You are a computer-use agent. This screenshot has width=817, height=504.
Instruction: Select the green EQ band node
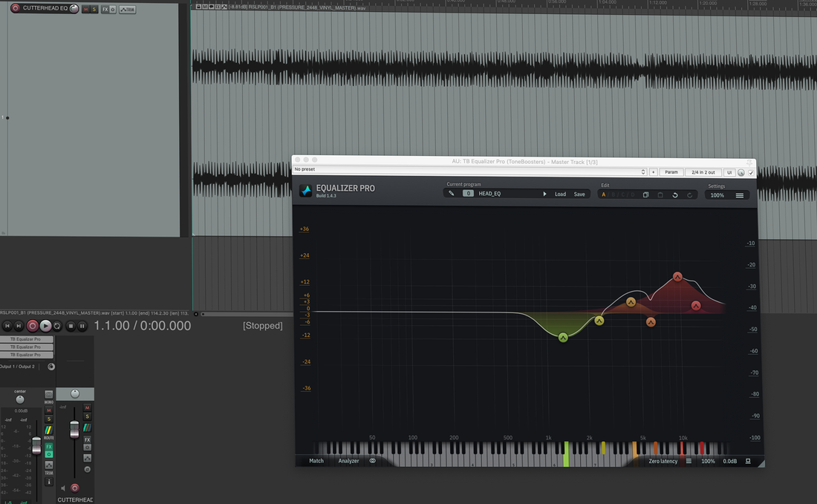(563, 338)
